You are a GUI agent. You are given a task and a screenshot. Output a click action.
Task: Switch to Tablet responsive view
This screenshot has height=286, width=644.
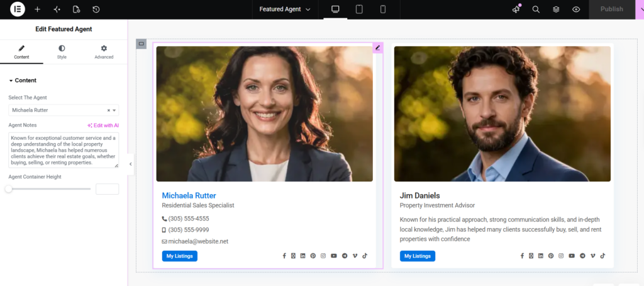[x=359, y=9]
